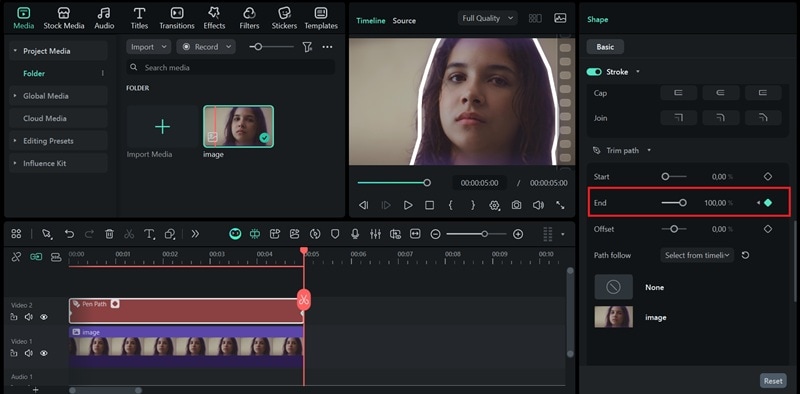Collapse the Project Media tree item
This screenshot has height=394, width=800.
click(x=15, y=51)
